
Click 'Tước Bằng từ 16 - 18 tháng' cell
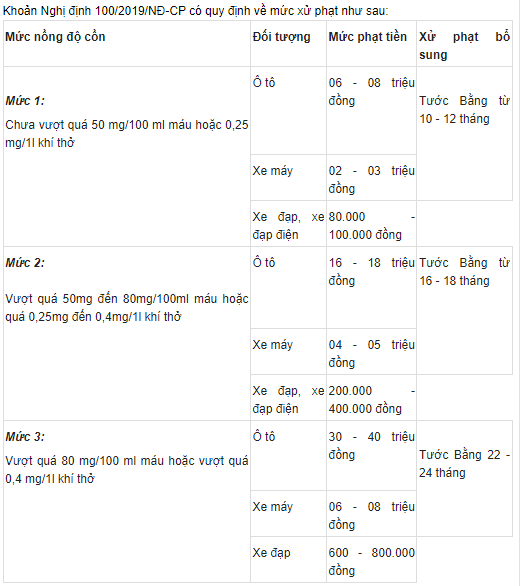pyautogui.click(x=464, y=311)
